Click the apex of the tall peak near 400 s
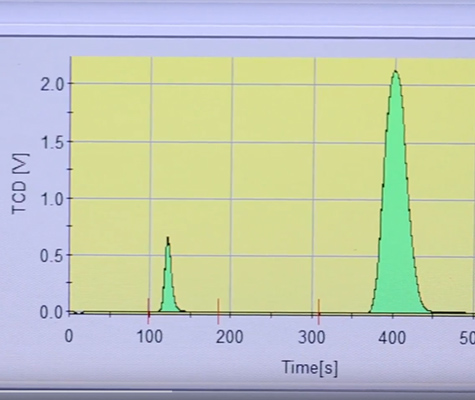The image size is (475, 400). (x=396, y=72)
